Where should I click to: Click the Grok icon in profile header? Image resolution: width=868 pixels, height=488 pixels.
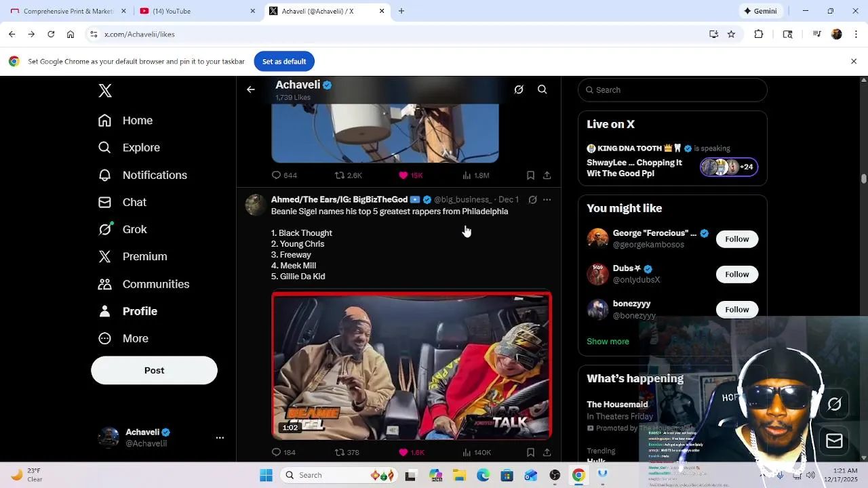point(519,89)
